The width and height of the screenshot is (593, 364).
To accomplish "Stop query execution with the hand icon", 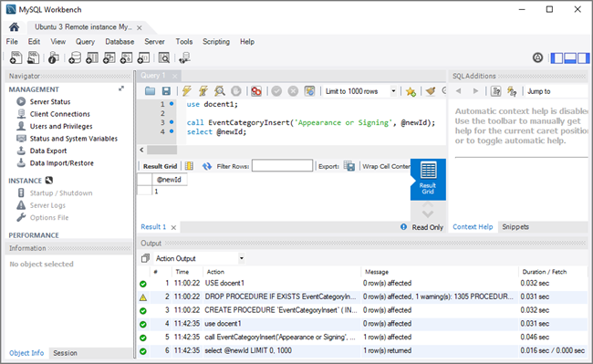I will [236, 91].
